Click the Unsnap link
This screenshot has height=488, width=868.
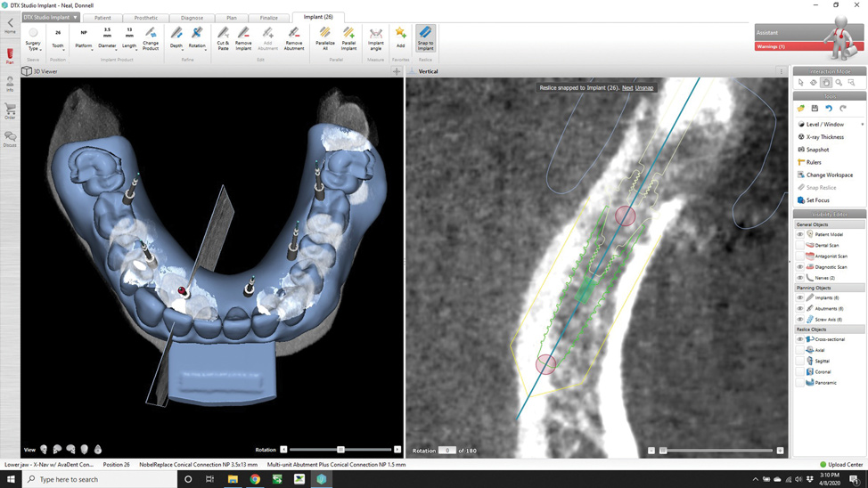pos(644,88)
